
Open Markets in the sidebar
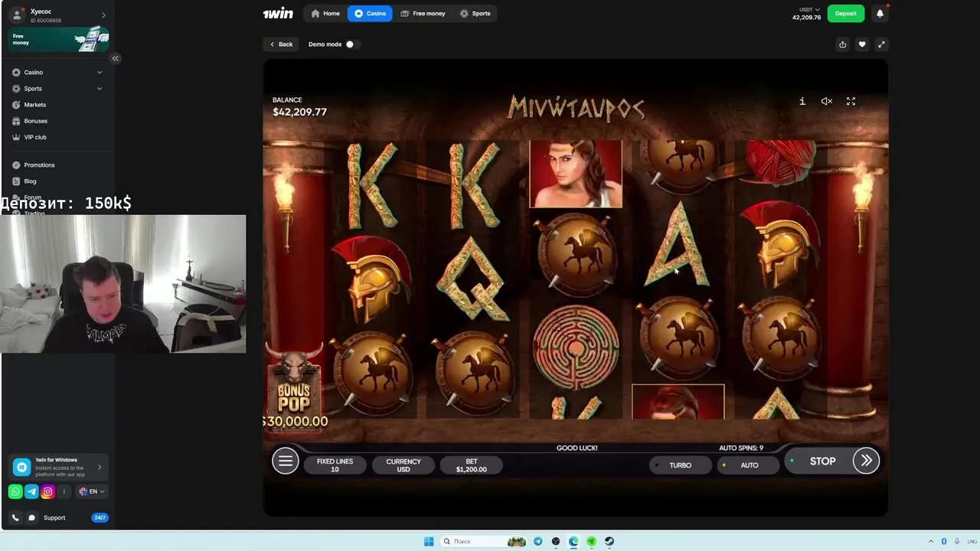[x=35, y=104]
